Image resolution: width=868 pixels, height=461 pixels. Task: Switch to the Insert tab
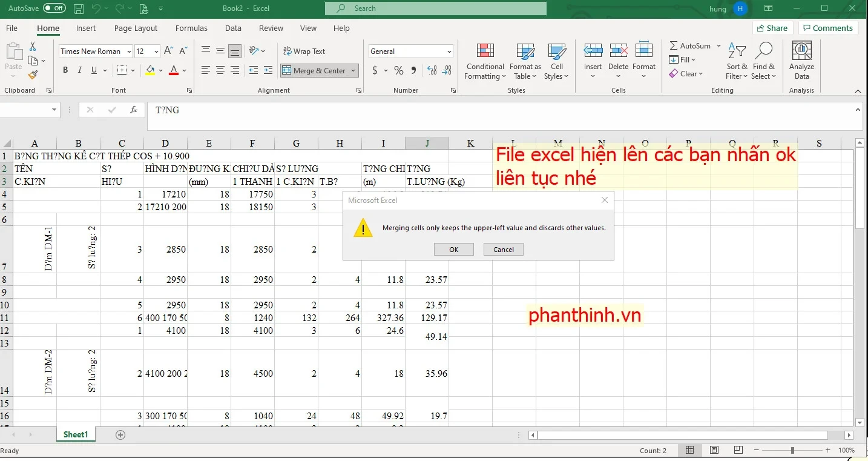pos(86,28)
